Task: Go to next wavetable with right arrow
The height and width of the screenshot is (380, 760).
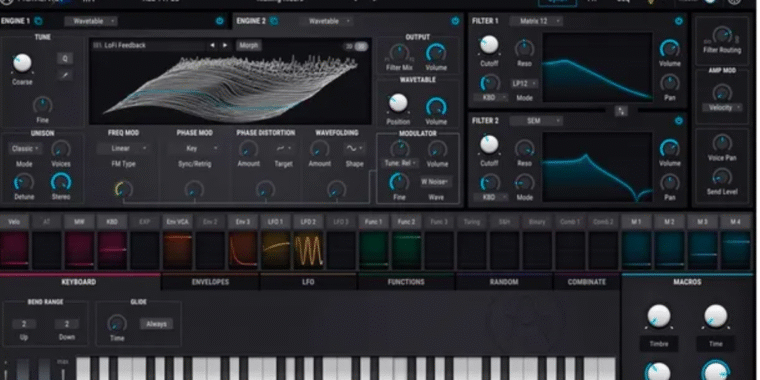Action: pyautogui.click(x=224, y=46)
